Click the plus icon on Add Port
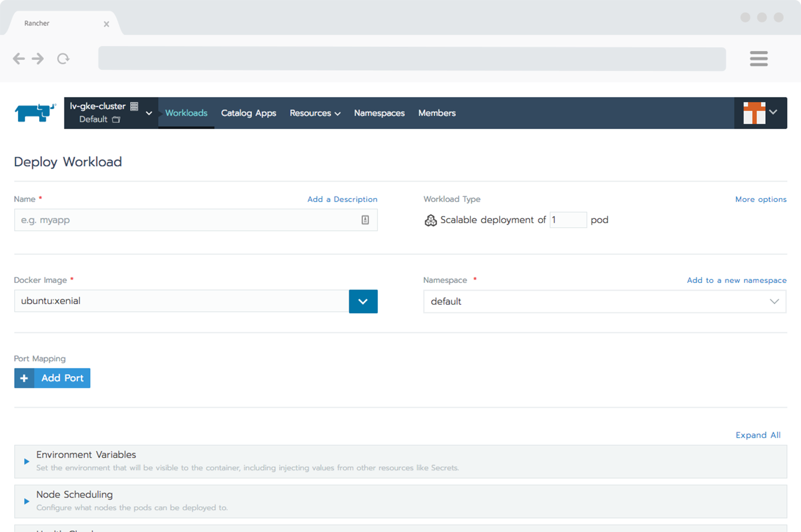The image size is (801, 532). [x=24, y=378]
